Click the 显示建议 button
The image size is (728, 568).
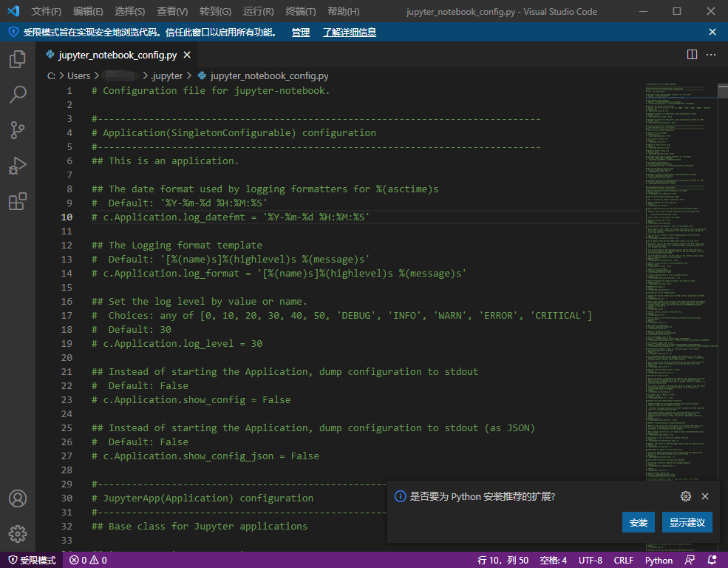[687, 522]
